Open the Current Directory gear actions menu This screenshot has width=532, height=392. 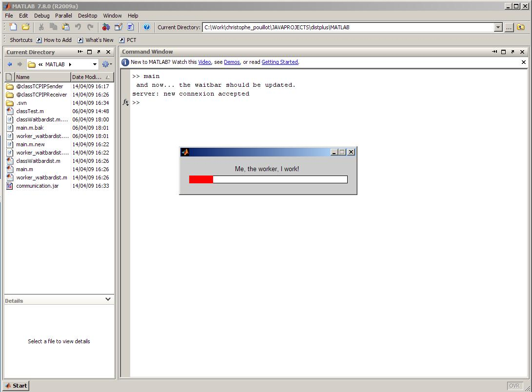[x=106, y=64]
